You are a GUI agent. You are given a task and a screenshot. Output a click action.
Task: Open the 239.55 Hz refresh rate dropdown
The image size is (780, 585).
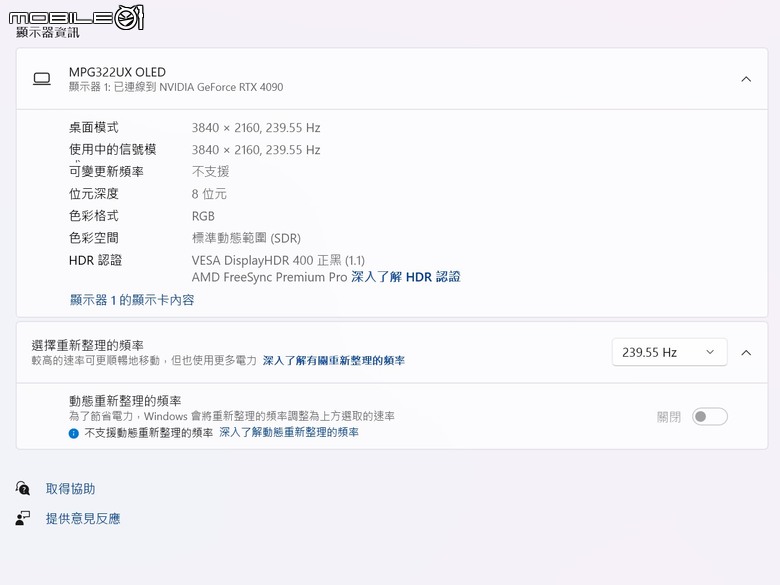[669, 352]
